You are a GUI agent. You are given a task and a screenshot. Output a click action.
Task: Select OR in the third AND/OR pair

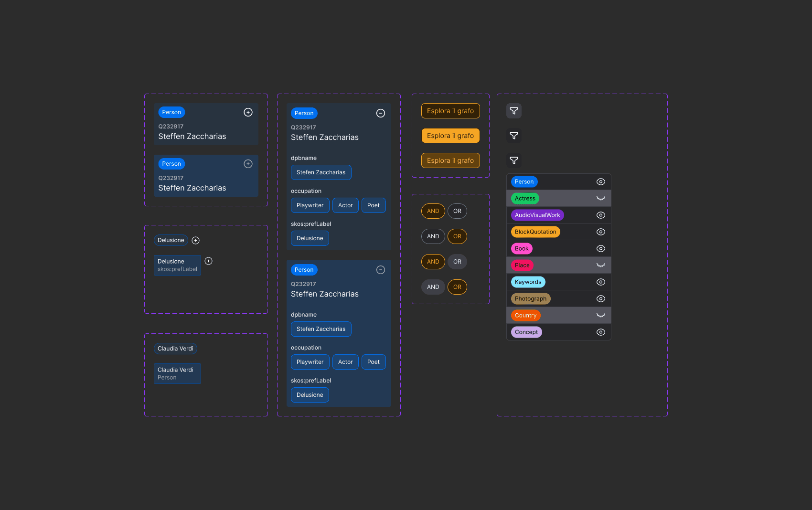tap(457, 262)
